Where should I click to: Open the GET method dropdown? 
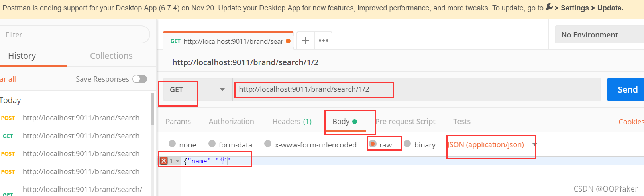[197, 89]
